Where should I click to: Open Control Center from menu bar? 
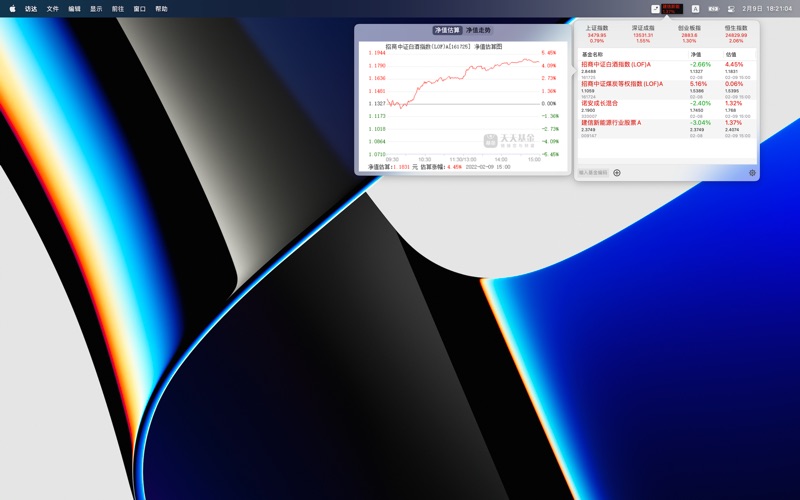click(731, 9)
